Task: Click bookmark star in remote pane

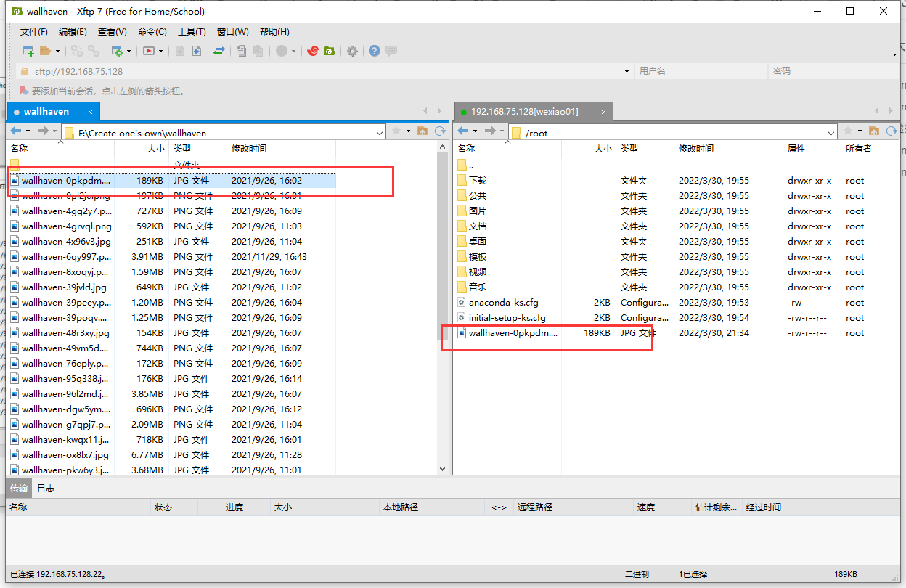Action: (x=848, y=131)
